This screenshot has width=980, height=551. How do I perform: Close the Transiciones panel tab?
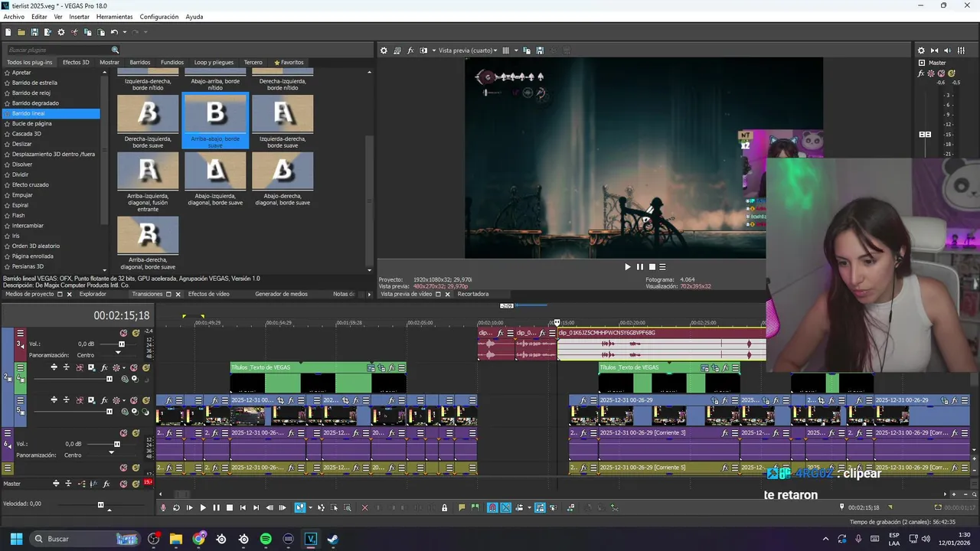coord(178,294)
